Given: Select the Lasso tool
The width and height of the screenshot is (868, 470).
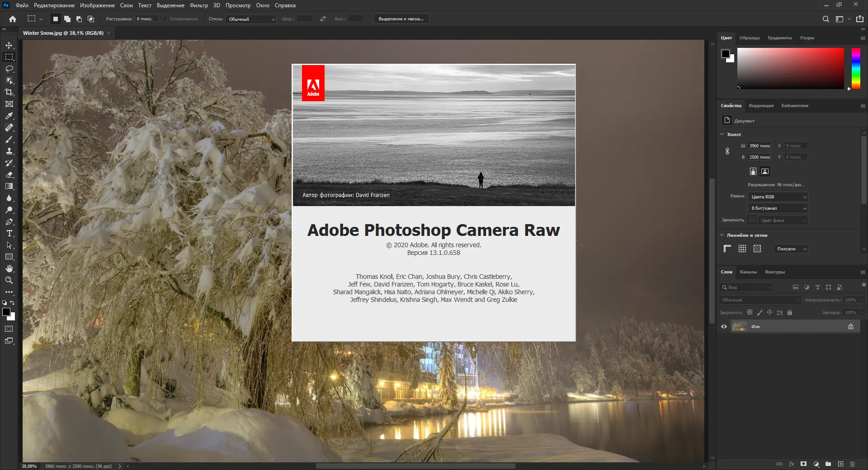Looking at the screenshot, I should (9, 69).
